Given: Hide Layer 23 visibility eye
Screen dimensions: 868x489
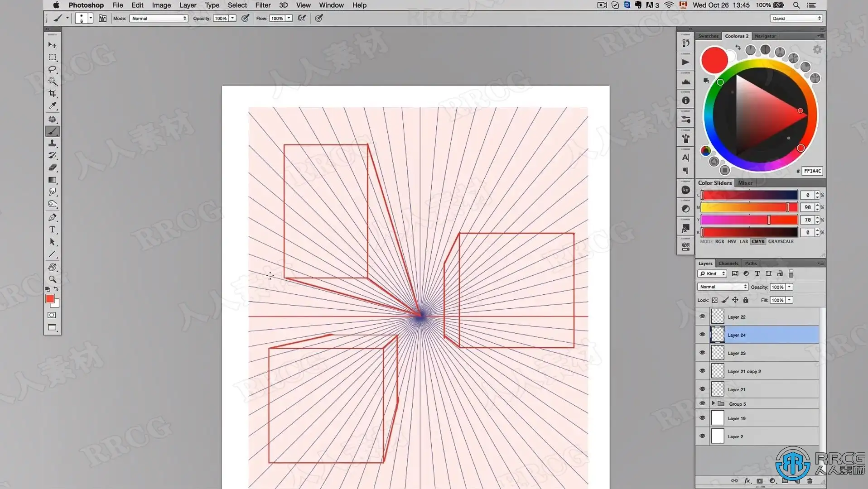Looking at the screenshot, I should 703,353.
